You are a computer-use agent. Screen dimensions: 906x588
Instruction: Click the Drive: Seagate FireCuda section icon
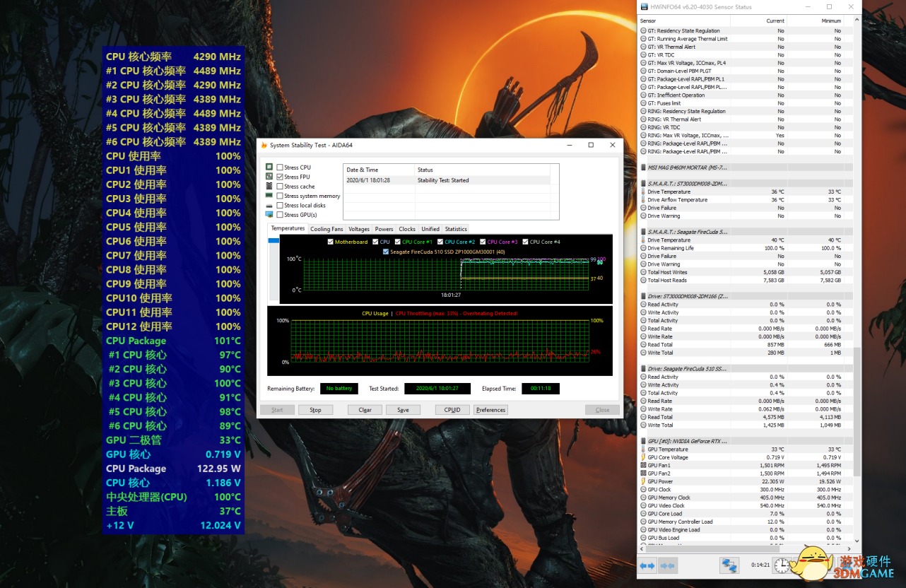(643, 369)
